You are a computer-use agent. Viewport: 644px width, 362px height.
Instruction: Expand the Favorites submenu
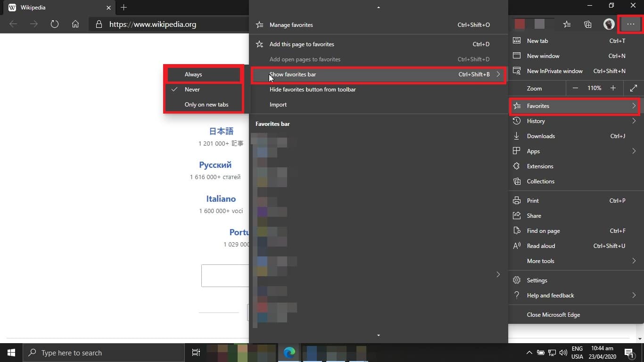coord(576,106)
